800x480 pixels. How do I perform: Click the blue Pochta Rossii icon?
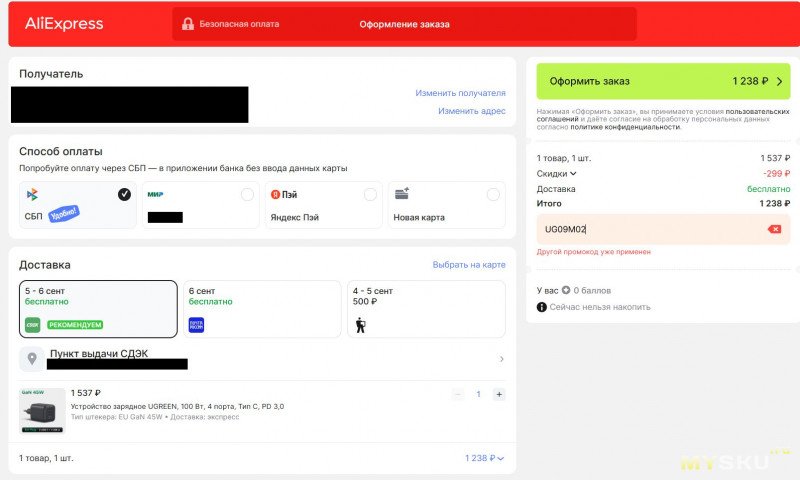tap(196, 324)
